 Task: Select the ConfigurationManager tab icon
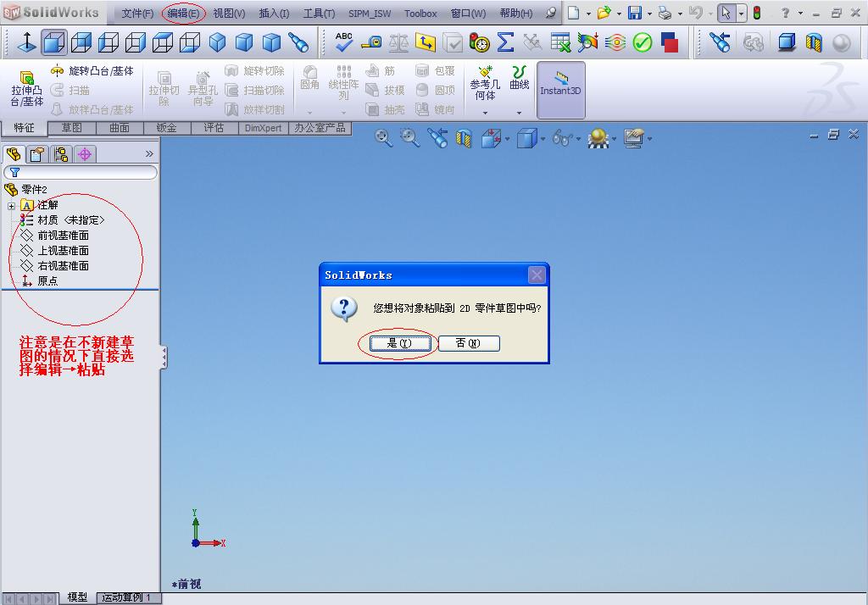click(x=61, y=154)
